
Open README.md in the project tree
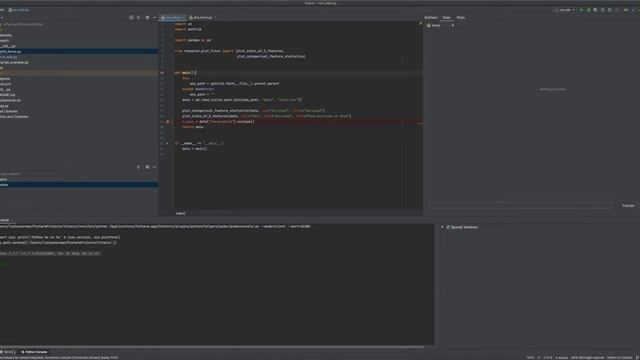click(8, 95)
